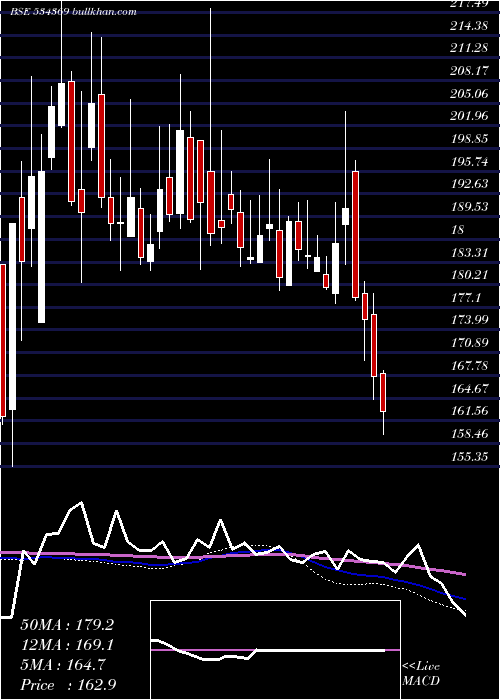Click the Price : 162.9 readout
The height and width of the screenshot is (700, 500).
68,685
